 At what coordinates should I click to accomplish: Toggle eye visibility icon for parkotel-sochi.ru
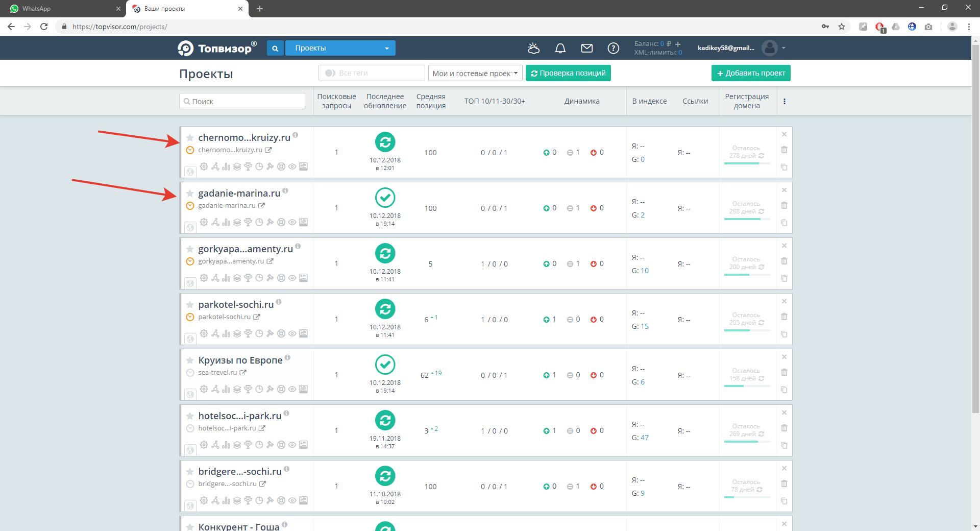[x=292, y=333]
